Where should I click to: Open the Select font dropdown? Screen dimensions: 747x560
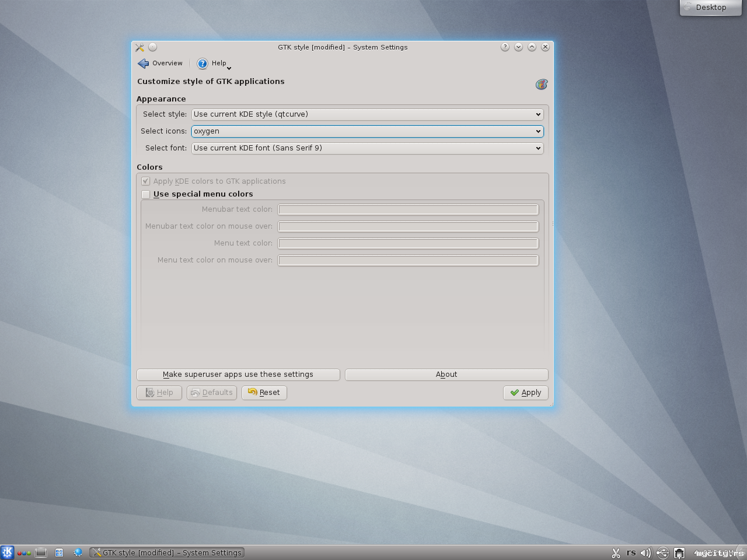click(x=367, y=148)
